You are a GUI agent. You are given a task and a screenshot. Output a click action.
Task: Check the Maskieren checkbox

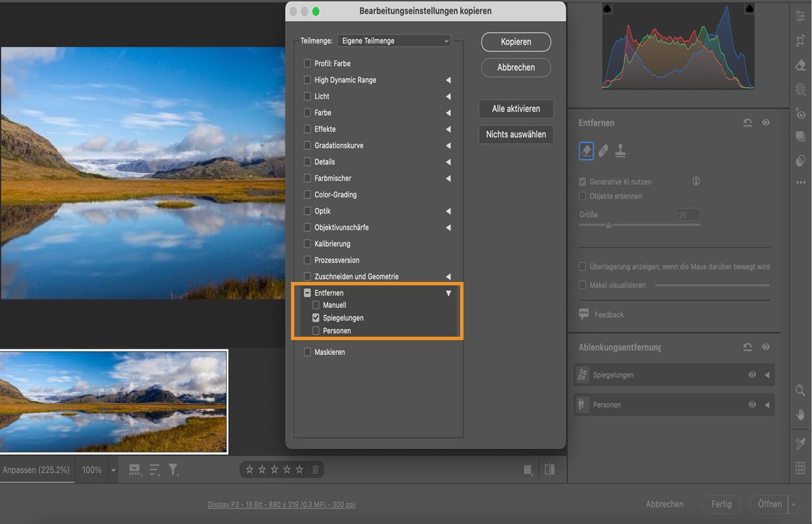(x=308, y=352)
